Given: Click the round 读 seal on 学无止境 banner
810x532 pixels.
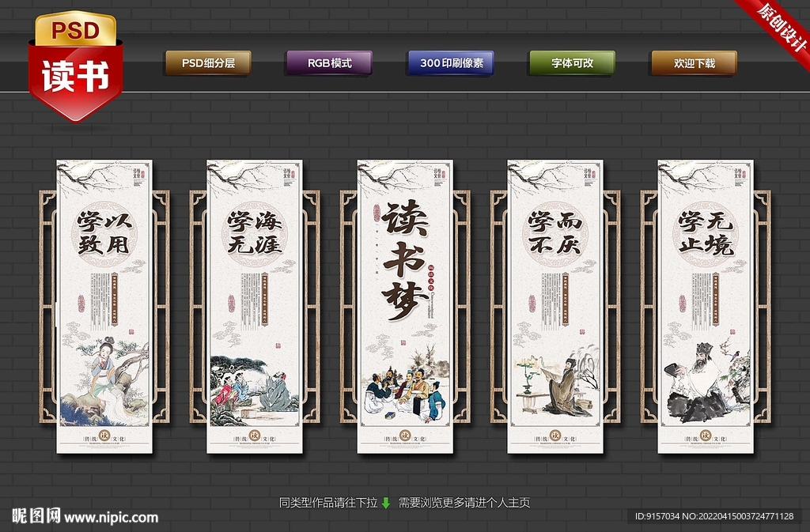Looking at the screenshot, I should [706, 436].
